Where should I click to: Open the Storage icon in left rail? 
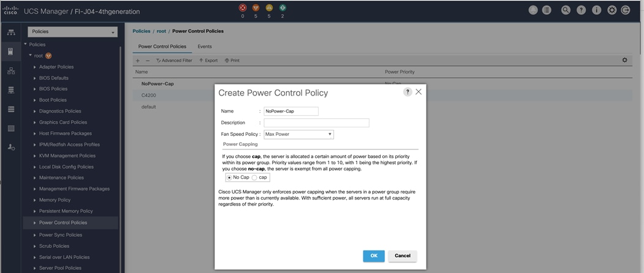pos(11,129)
